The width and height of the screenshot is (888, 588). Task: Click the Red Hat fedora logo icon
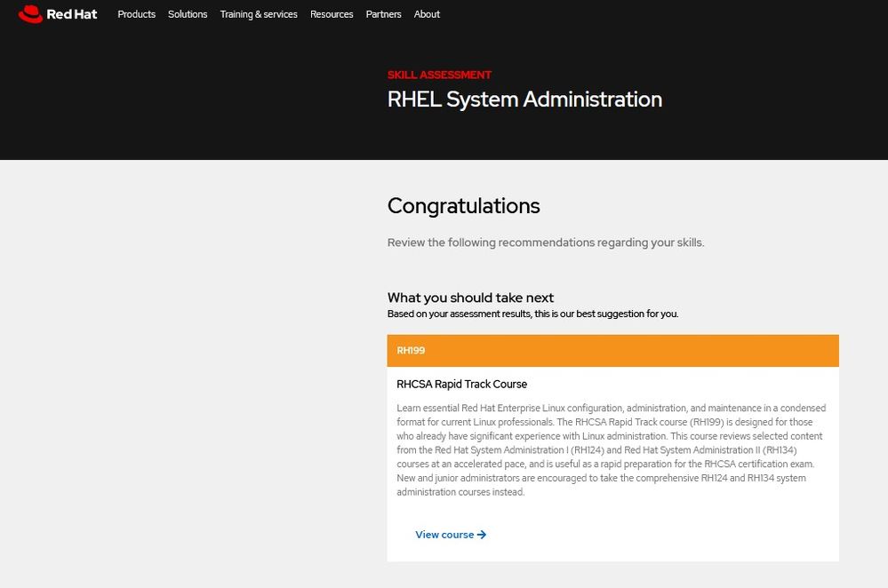30,14
